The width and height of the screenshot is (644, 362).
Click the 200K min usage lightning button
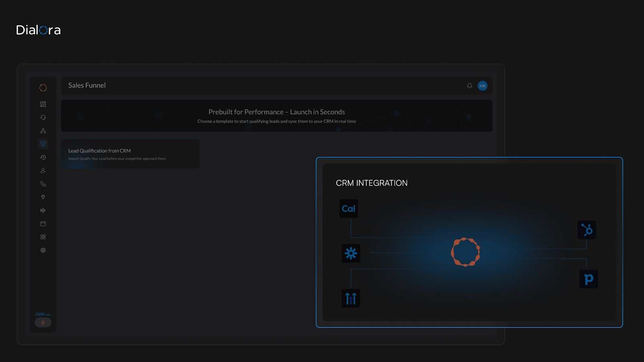(43, 322)
